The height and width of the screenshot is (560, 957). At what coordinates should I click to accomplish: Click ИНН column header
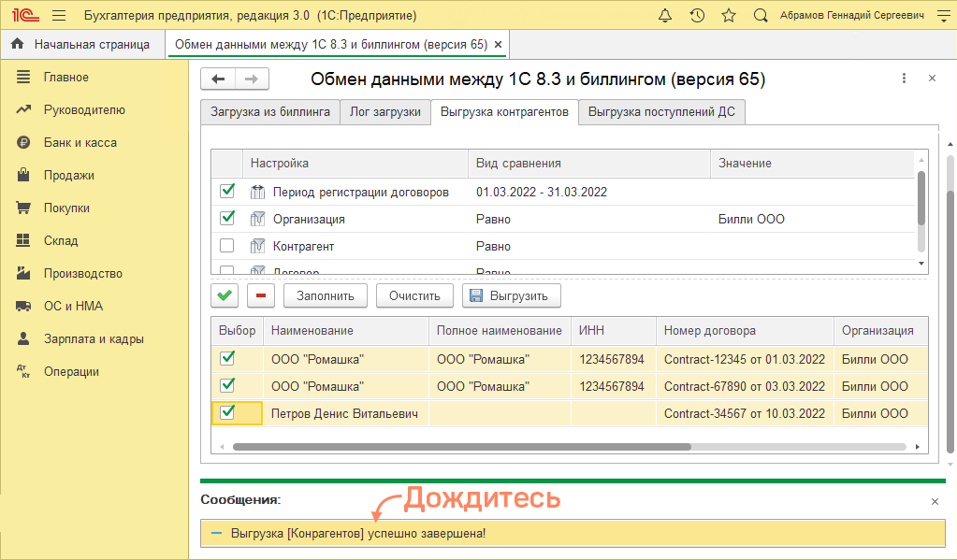(614, 331)
